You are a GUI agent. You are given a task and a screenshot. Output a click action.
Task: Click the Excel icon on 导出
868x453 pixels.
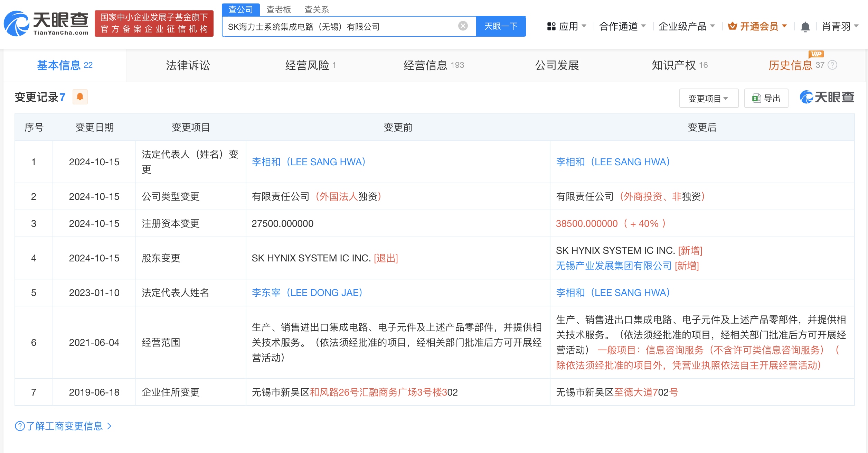coord(756,99)
